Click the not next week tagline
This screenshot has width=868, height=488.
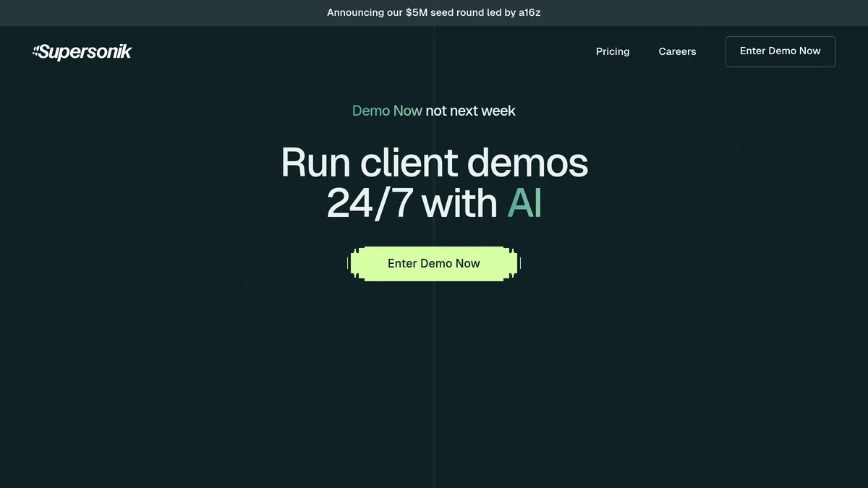coord(469,111)
